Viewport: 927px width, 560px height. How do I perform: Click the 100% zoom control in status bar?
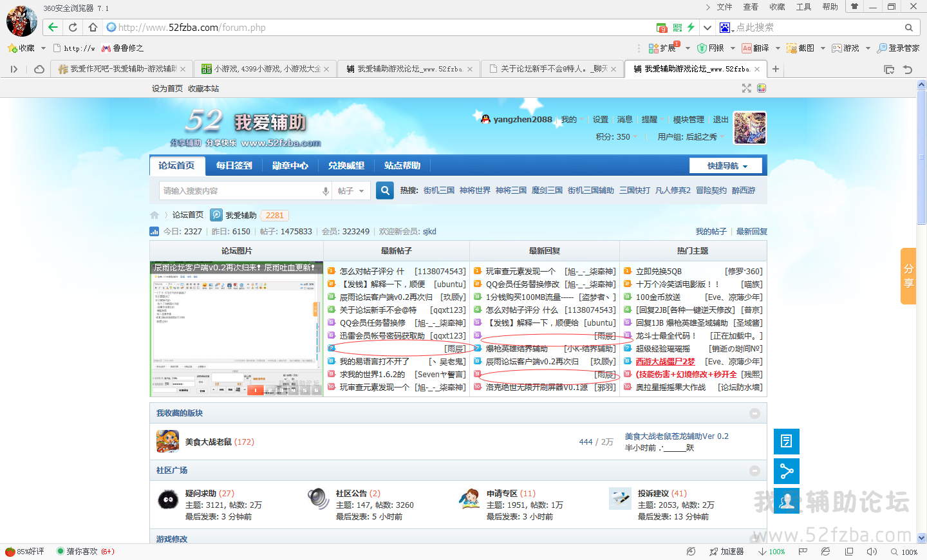[x=904, y=552]
